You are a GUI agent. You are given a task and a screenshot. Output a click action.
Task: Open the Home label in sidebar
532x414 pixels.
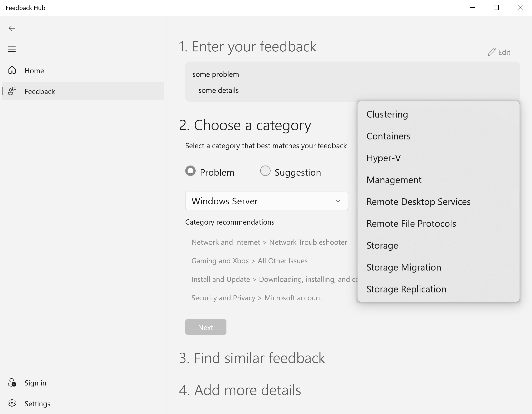tap(34, 71)
